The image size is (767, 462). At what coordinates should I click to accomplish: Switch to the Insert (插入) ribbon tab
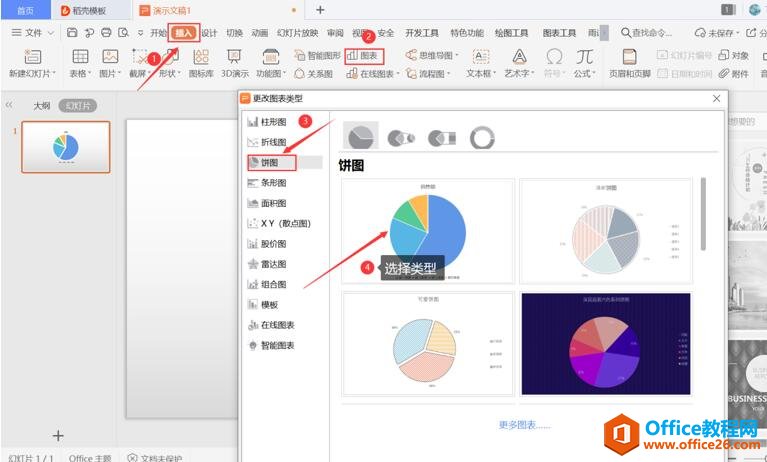pos(183,33)
